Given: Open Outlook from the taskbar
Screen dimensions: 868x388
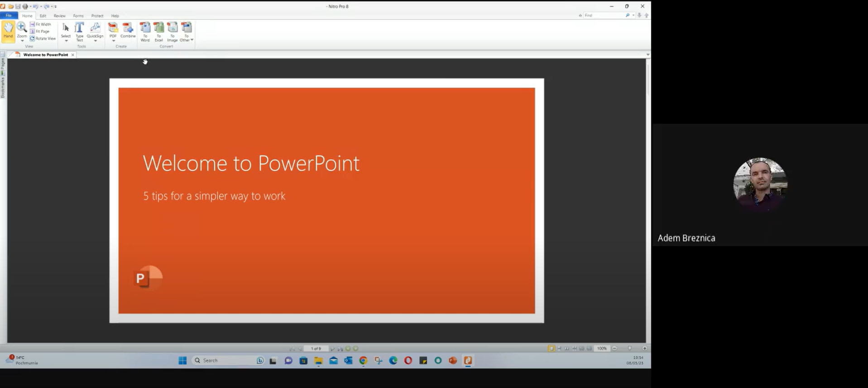Looking at the screenshot, I should click(x=348, y=360).
